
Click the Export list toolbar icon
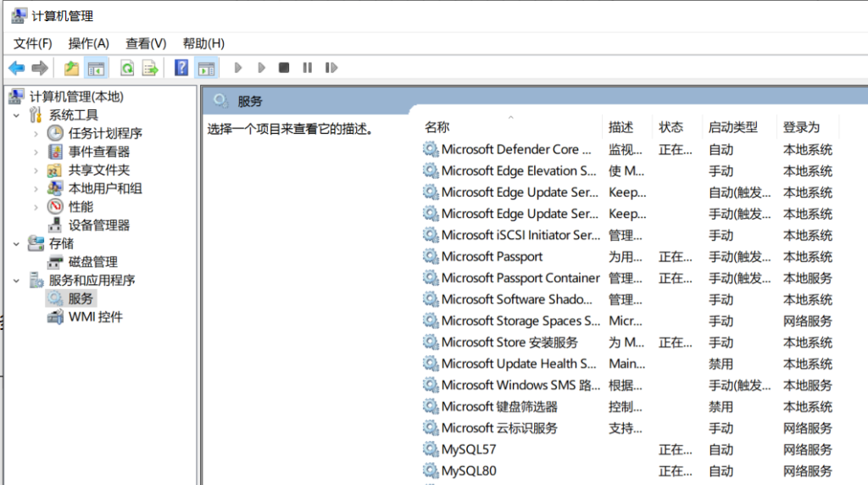(x=150, y=68)
